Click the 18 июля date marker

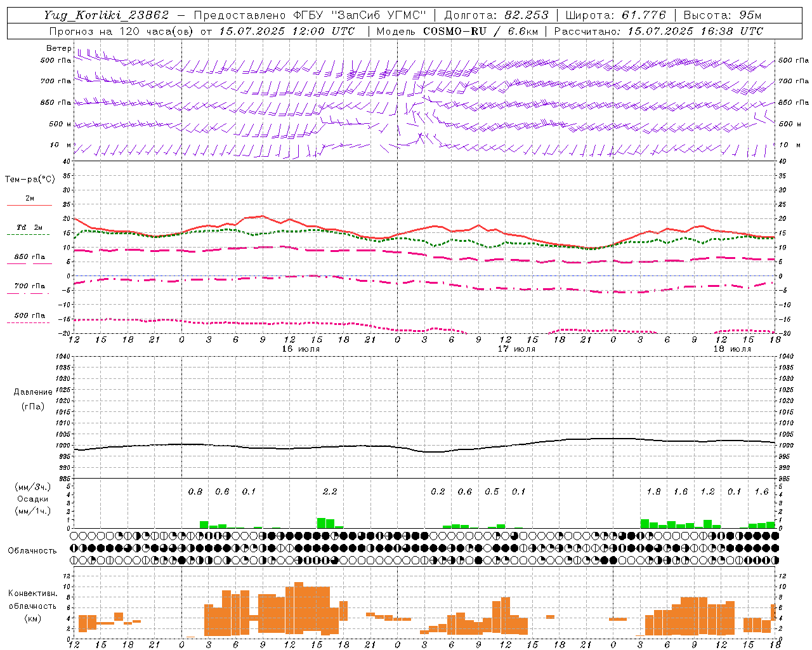click(x=732, y=349)
